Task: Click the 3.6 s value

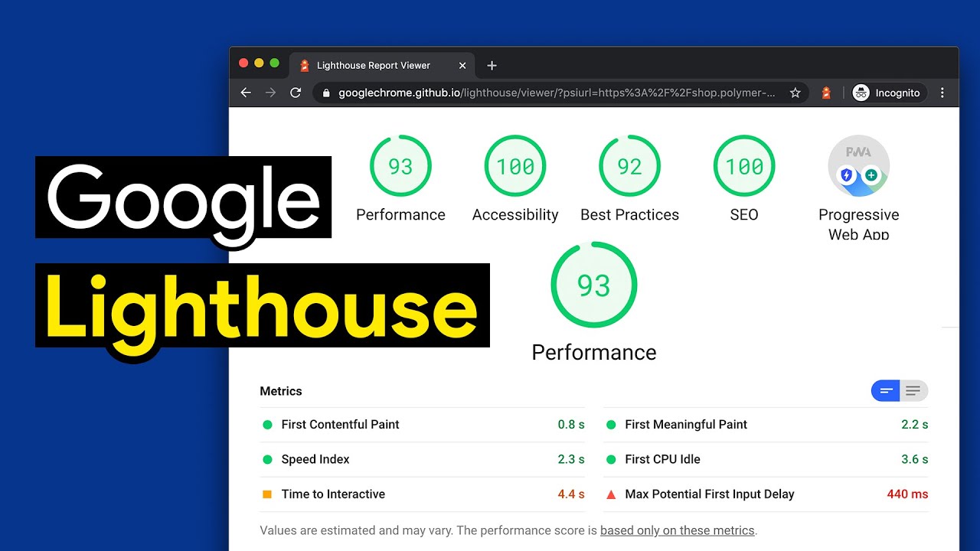Action: 915,459
